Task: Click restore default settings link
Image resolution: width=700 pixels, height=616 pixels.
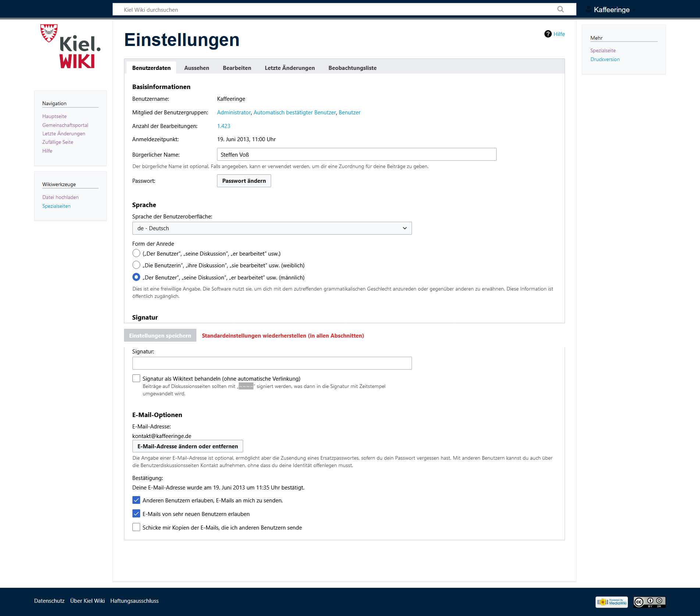Action: tap(283, 336)
